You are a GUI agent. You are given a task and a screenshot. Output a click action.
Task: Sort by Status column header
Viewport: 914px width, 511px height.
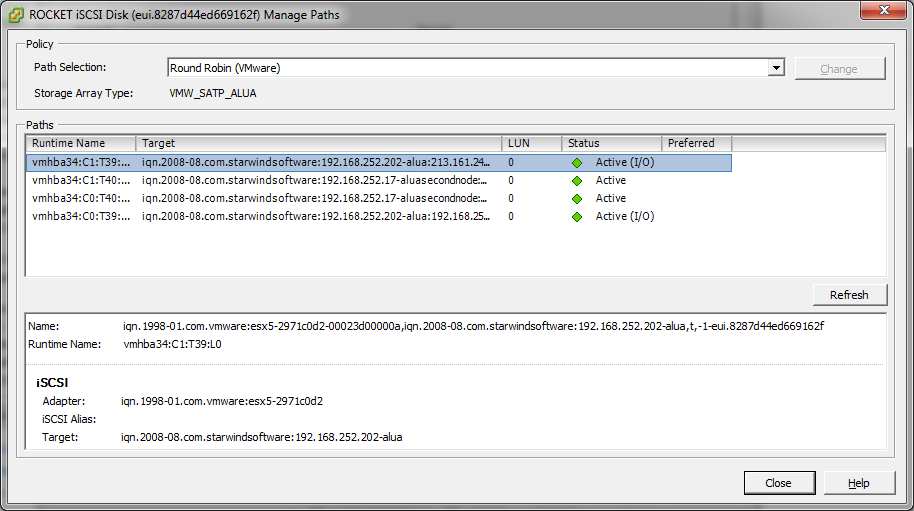point(611,143)
